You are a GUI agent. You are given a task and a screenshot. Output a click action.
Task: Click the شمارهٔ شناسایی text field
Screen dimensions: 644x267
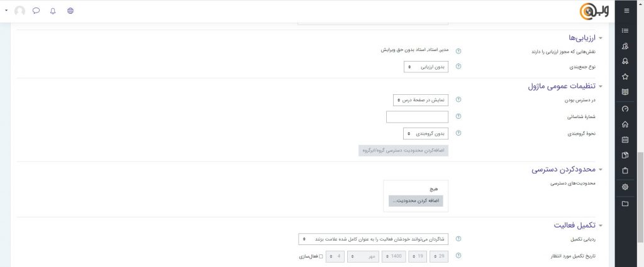(417, 117)
